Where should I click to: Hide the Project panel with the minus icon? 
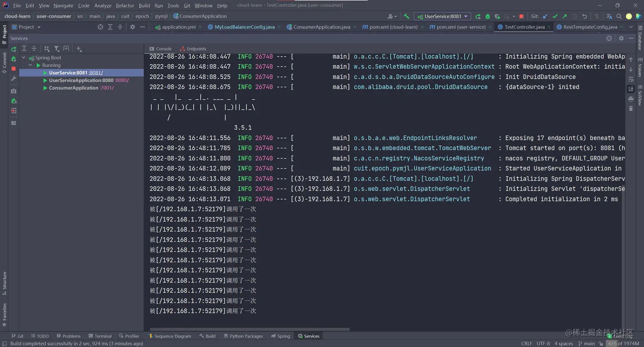click(x=142, y=27)
